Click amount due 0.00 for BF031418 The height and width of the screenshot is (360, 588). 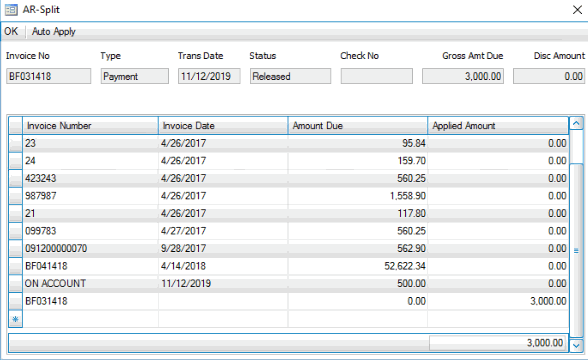pos(358,301)
